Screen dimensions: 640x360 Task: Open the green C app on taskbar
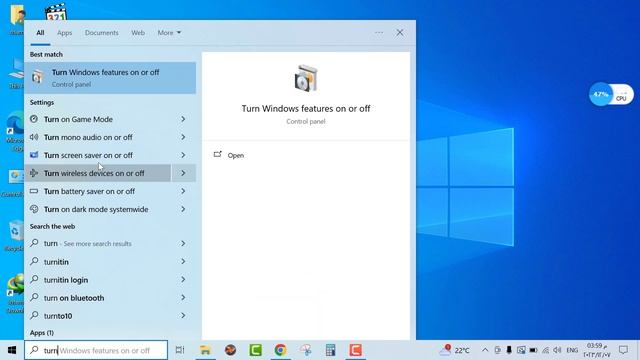point(256,350)
